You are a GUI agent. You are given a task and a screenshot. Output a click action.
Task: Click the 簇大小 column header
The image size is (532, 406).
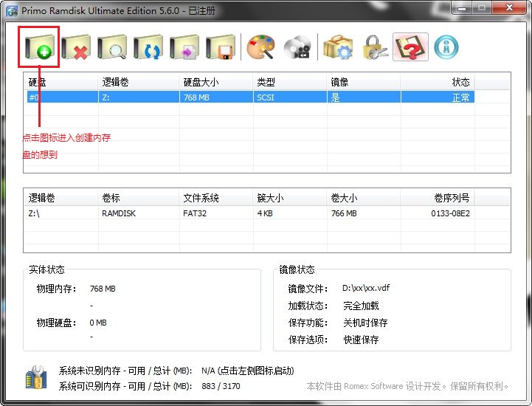tap(290, 198)
